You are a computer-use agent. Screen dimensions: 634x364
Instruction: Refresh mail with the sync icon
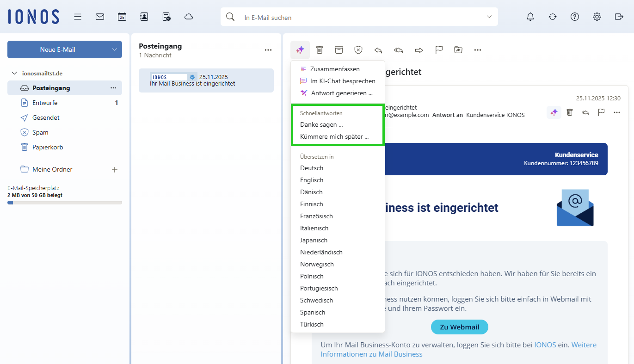(552, 17)
